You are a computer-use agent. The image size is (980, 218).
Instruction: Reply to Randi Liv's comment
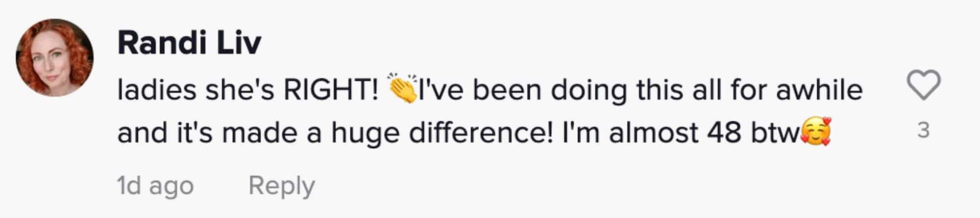coord(281,186)
